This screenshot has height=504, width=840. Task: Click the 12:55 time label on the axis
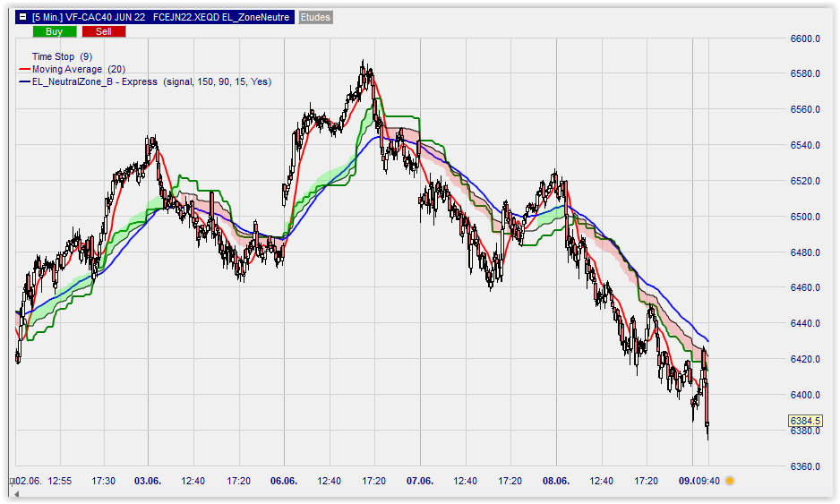click(59, 481)
